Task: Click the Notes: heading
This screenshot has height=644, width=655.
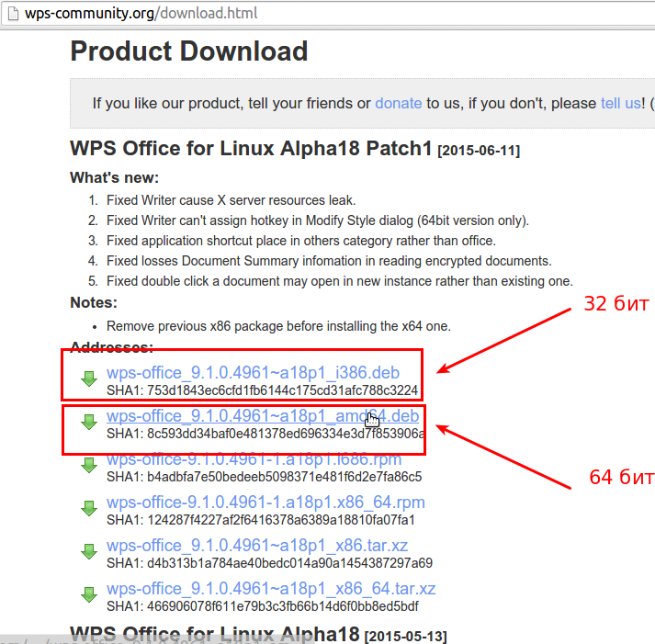Action: tap(94, 302)
